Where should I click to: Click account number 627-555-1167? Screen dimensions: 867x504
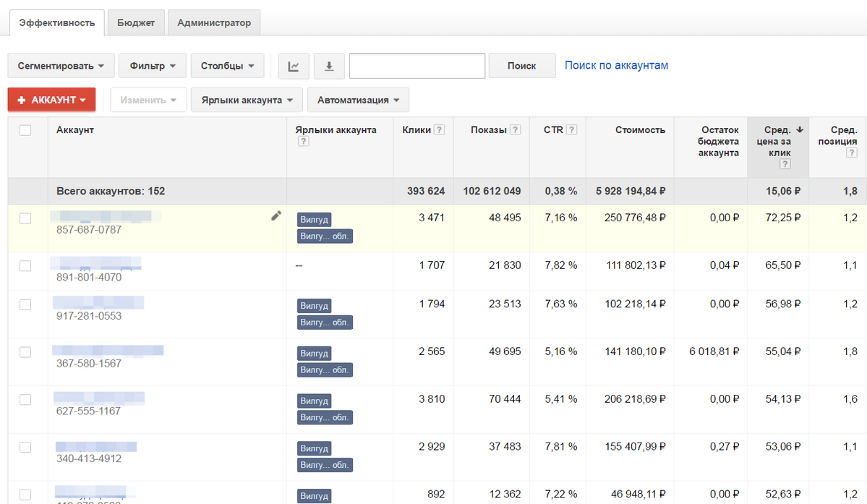[x=88, y=411]
